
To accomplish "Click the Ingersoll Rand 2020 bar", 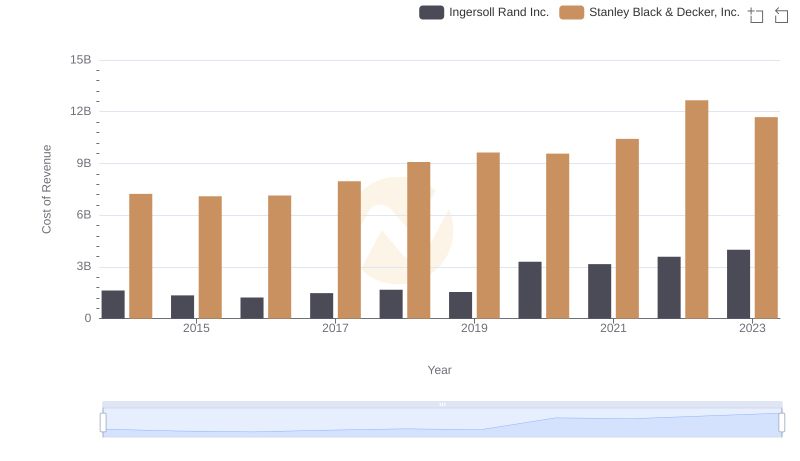I will [x=530, y=290].
